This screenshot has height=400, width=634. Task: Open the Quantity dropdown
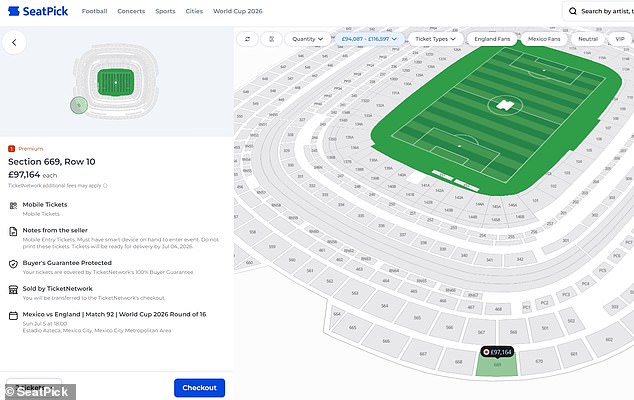tap(308, 39)
